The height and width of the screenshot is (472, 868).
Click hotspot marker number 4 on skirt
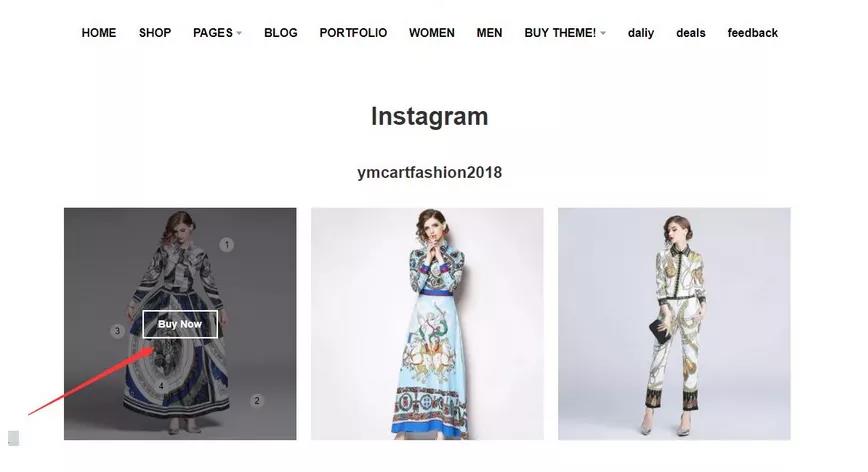pos(162,386)
